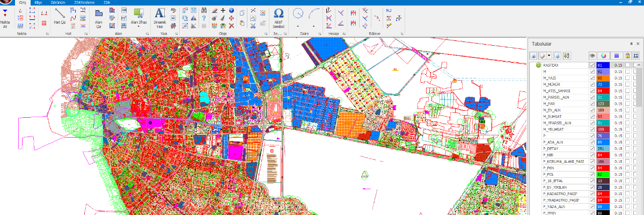Viewport: 644px width, 215px height.
Task: Open the Klişe ribbon tab
Action: click(x=38, y=3)
